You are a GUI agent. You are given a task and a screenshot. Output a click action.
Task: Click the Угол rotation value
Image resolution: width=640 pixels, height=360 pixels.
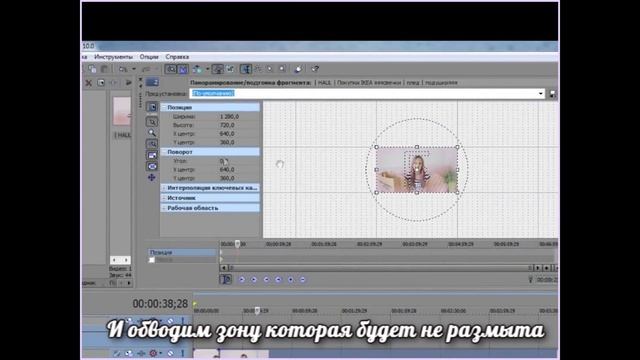[x=224, y=161]
